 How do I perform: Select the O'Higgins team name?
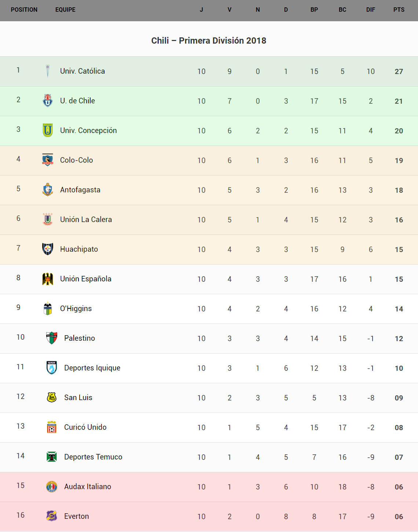coord(76,309)
